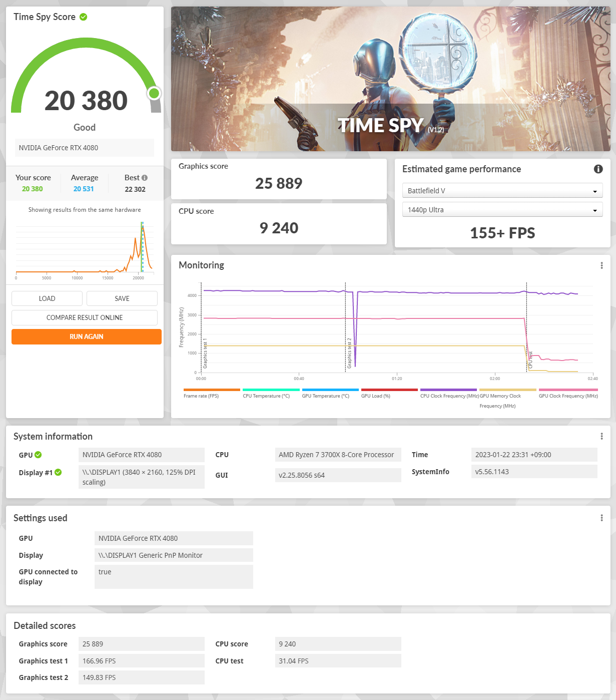
Task: Click System information GPU RTX 4080 value
Action: click(142, 455)
